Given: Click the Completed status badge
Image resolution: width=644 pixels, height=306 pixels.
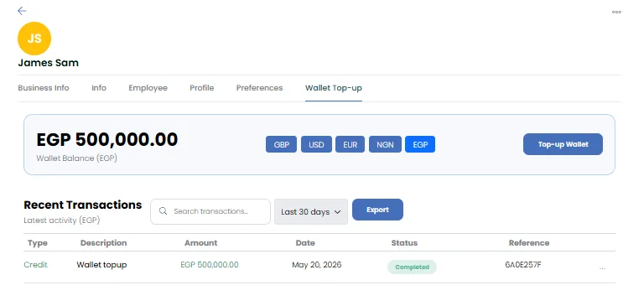Looking at the screenshot, I should click(412, 267).
